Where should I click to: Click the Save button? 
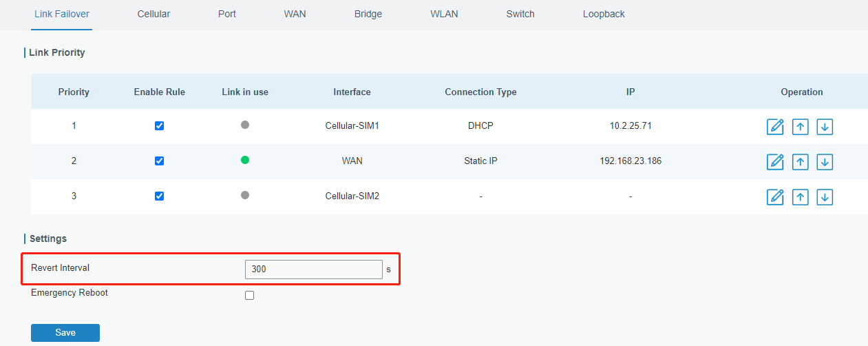(x=65, y=333)
